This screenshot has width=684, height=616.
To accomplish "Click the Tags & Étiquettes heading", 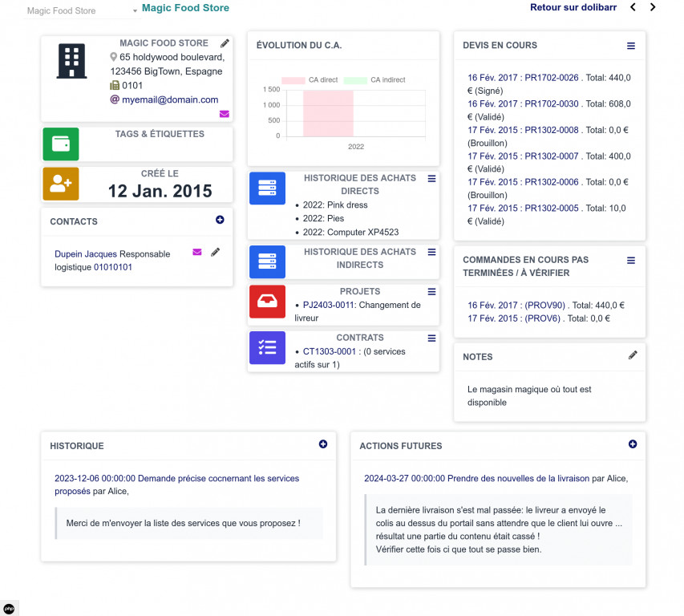I will [x=160, y=134].
